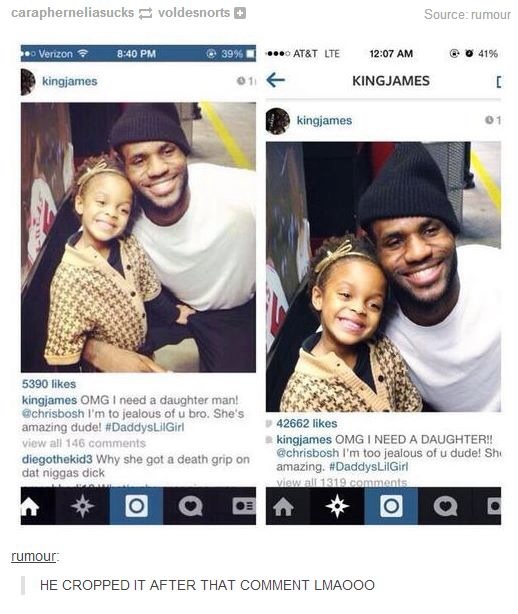Screen dimensions: 518x614
Task: View all 146 comments
Action: pos(84,443)
